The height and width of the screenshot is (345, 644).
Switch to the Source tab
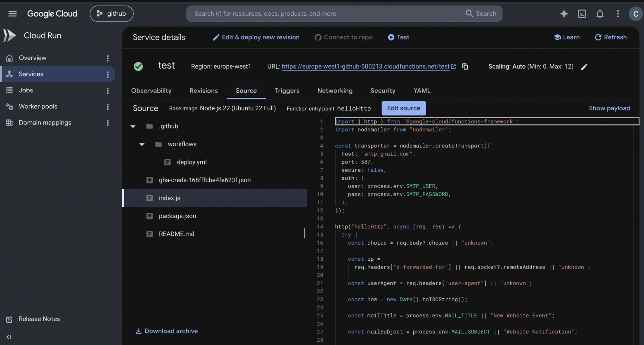click(246, 90)
